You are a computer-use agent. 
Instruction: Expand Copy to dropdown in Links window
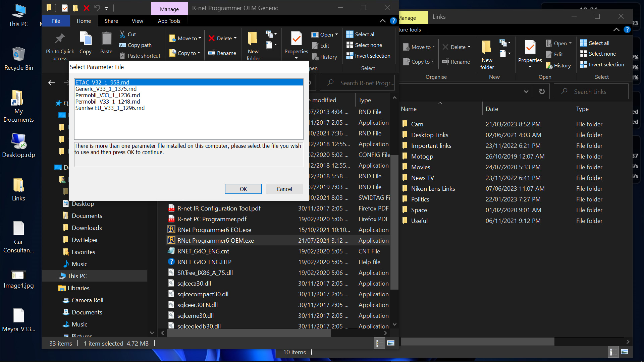[x=432, y=62]
